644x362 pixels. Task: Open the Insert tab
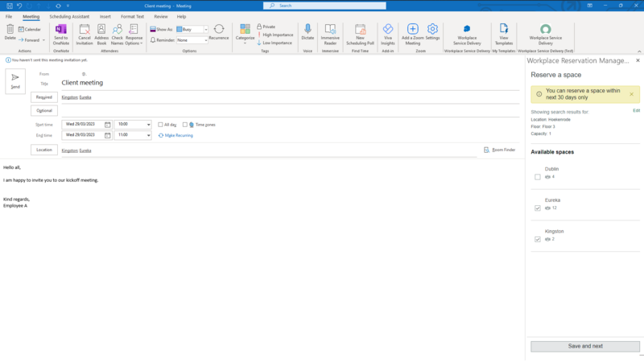coord(105,16)
